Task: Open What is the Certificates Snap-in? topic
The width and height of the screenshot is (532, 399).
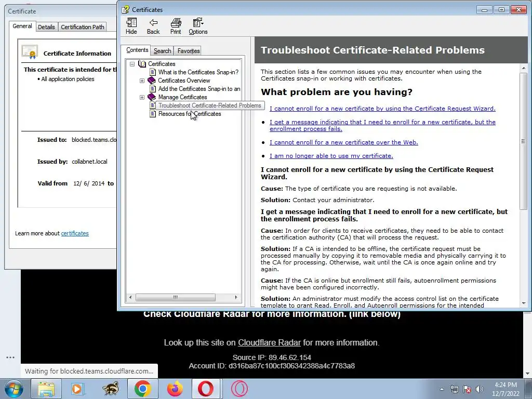Action: [198, 72]
